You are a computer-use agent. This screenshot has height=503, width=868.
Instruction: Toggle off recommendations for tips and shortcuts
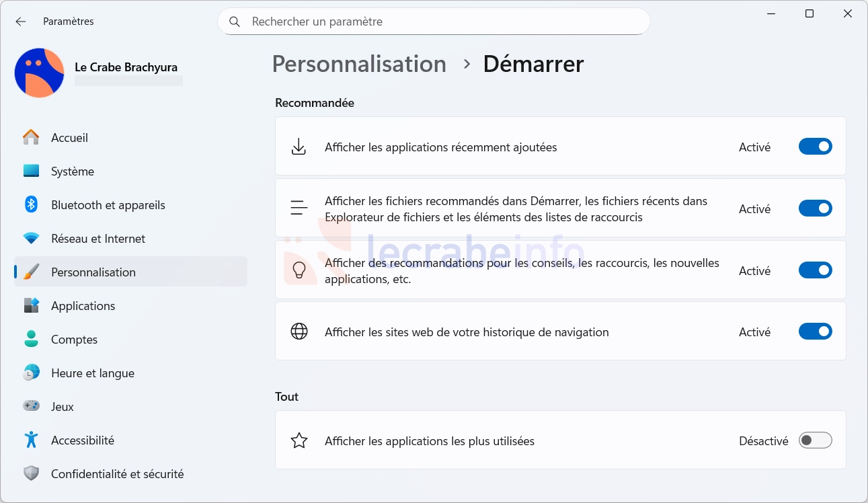(x=815, y=270)
